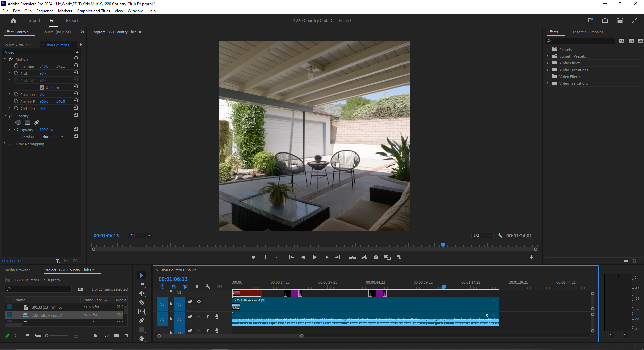Select the Selection tool arrow
Viewport: 644px width, 350px height.
(142, 275)
